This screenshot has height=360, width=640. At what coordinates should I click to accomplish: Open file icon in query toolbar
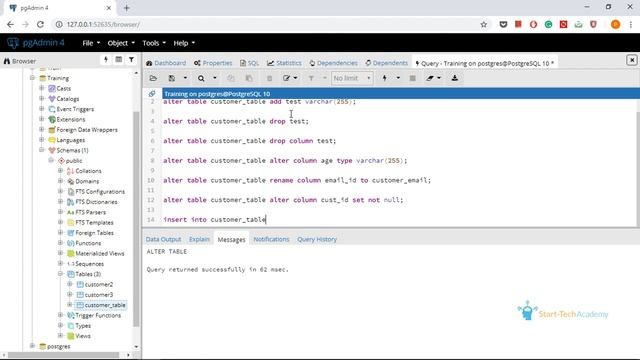tap(153, 78)
